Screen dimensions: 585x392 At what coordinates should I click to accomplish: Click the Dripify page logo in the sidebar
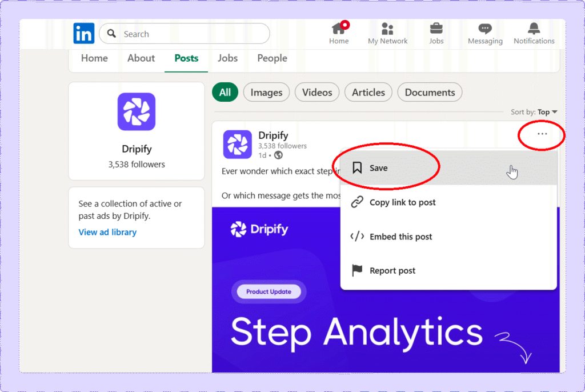click(x=137, y=112)
